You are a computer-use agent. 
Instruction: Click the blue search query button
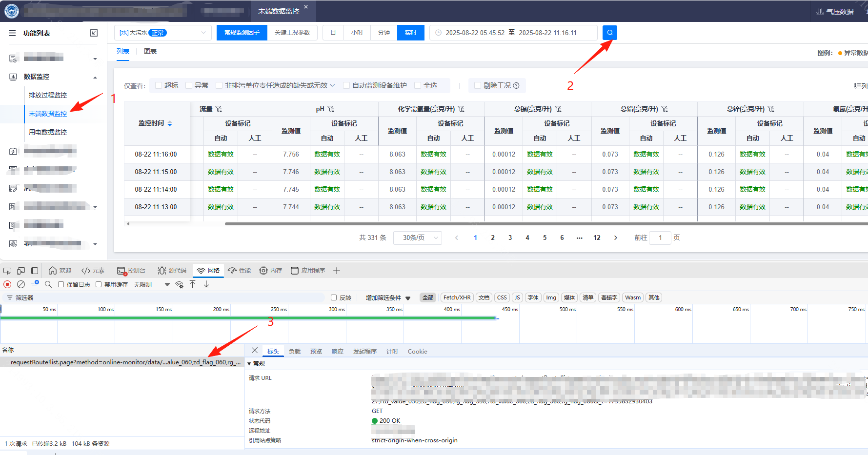pos(609,33)
